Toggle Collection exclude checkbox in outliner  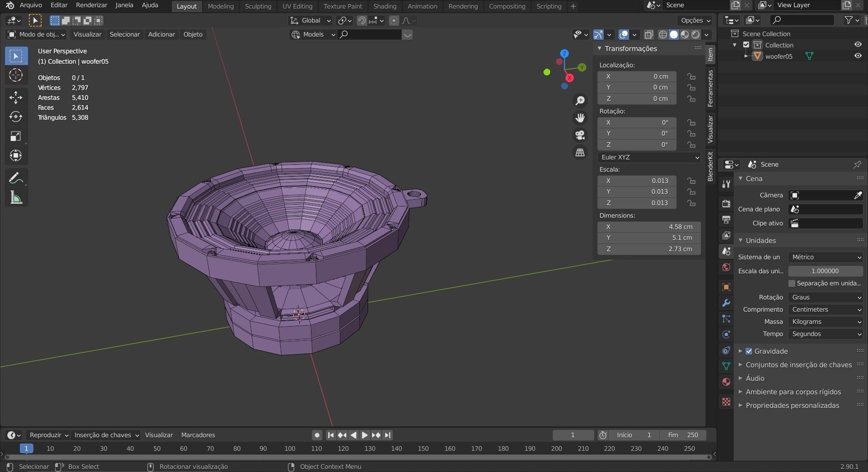click(746, 45)
